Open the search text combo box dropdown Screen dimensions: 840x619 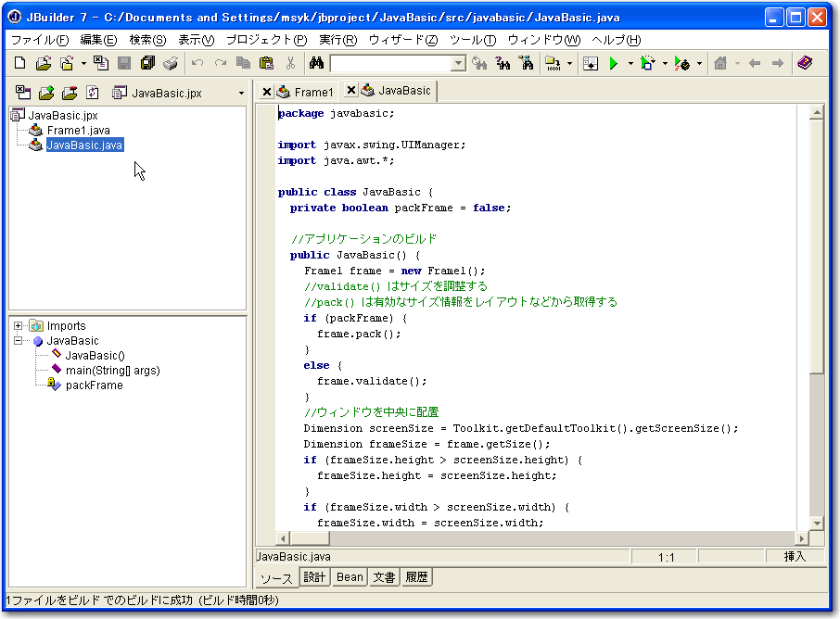(458, 63)
